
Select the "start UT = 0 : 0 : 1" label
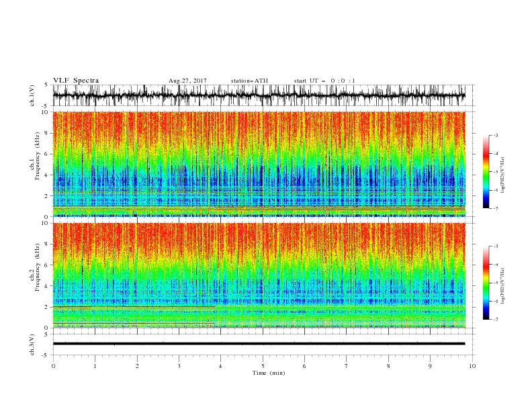(x=324, y=81)
